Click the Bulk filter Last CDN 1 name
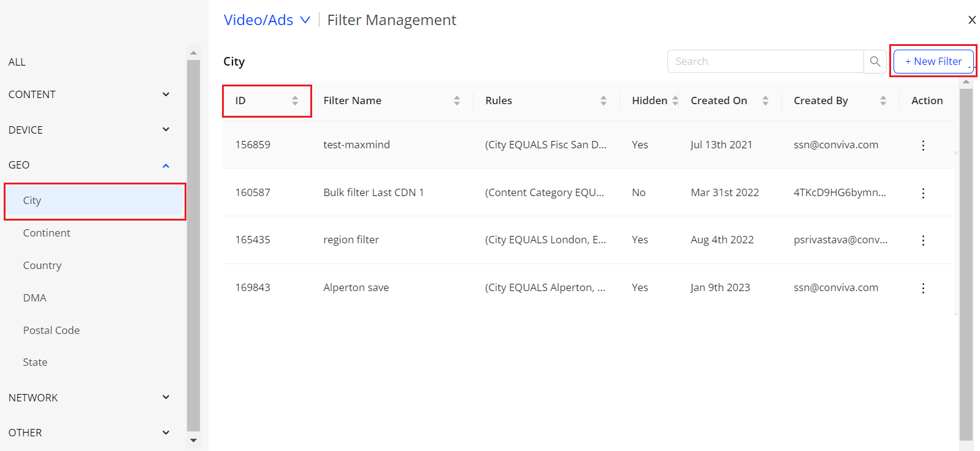This screenshot has width=980, height=451. pyautogui.click(x=373, y=192)
